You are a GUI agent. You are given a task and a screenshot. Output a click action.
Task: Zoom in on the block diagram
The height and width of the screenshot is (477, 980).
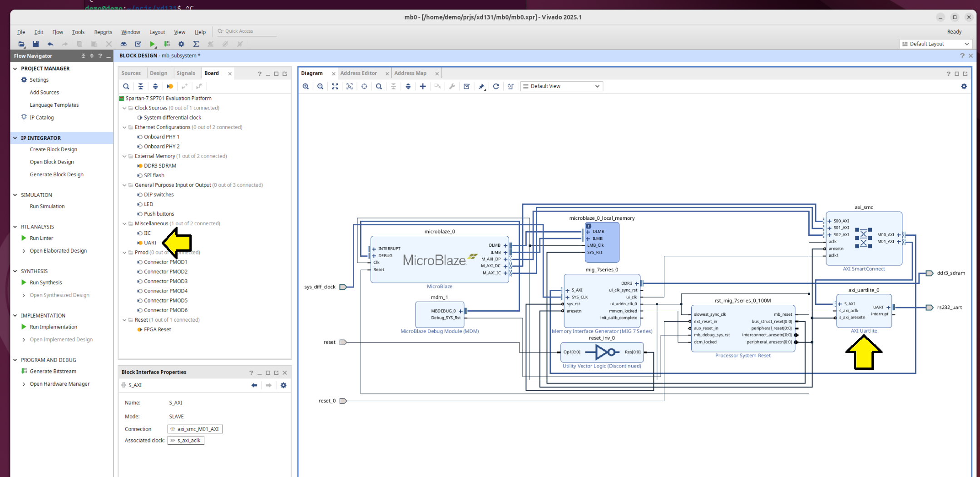[x=306, y=86]
